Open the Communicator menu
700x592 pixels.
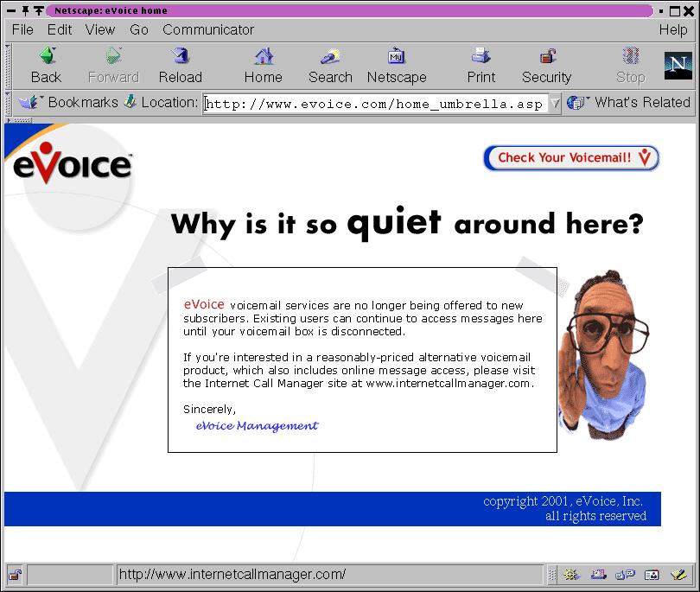[208, 29]
